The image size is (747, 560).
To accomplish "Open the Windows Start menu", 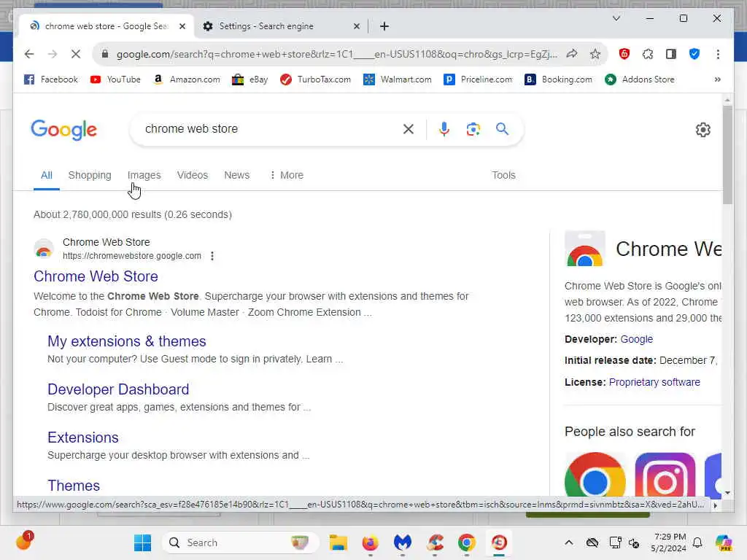I will pos(142,542).
